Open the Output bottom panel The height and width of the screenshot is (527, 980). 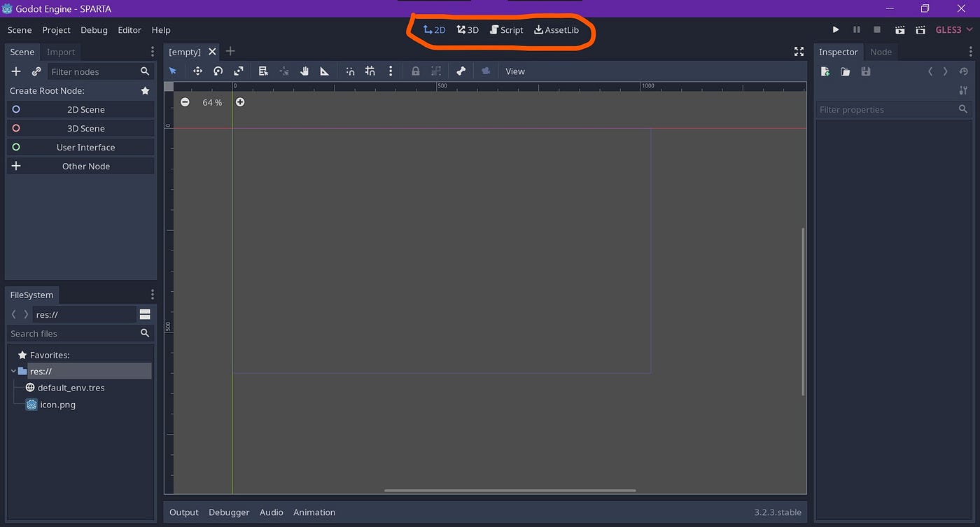(x=184, y=512)
